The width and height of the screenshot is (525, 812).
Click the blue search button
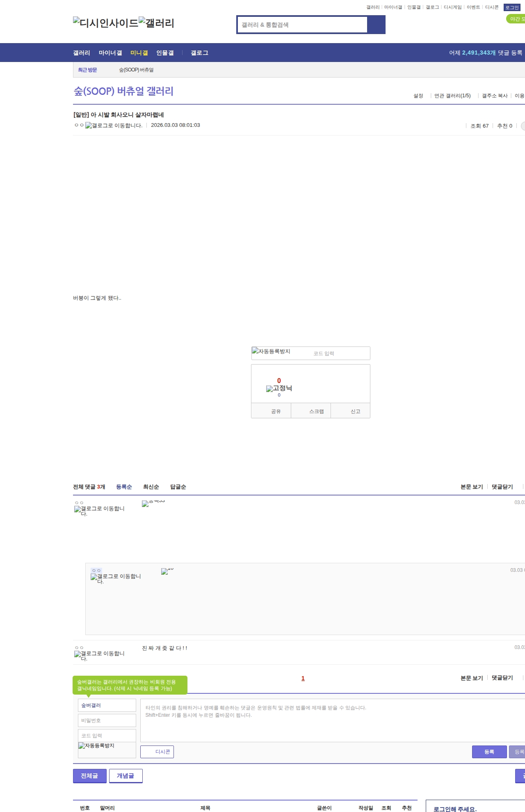(x=376, y=25)
